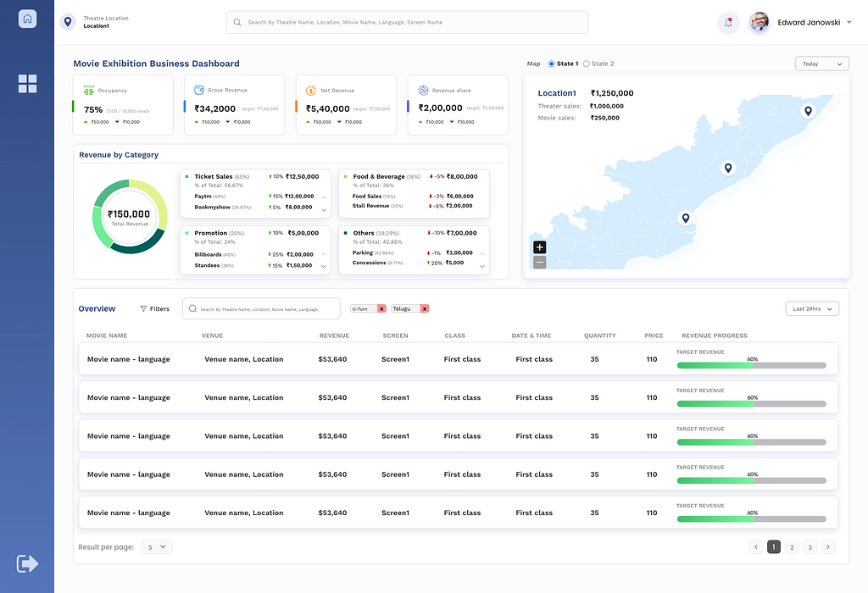Click the lower map location pin

[685, 219]
